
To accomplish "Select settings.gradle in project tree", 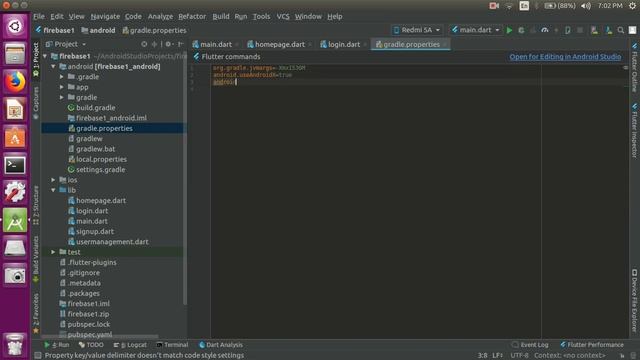I will tap(100, 169).
